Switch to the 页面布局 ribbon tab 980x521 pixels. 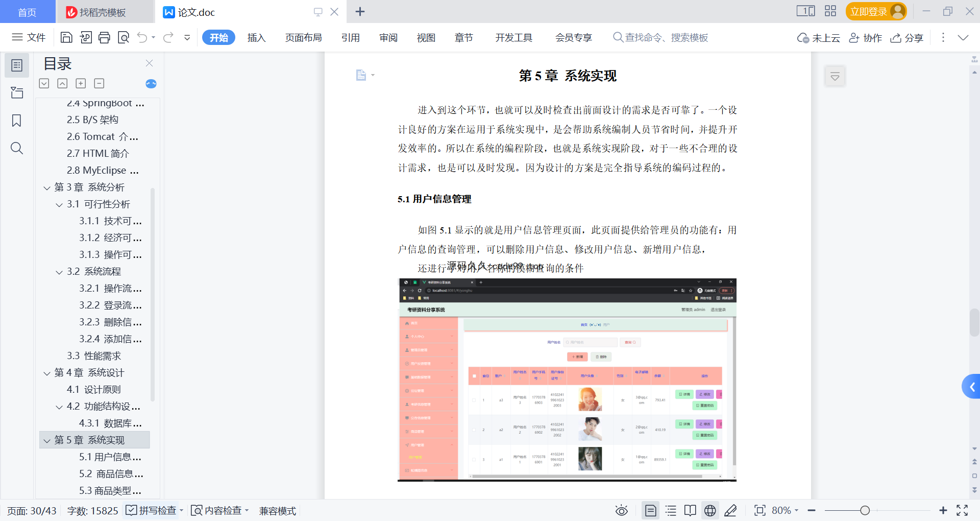pyautogui.click(x=303, y=38)
